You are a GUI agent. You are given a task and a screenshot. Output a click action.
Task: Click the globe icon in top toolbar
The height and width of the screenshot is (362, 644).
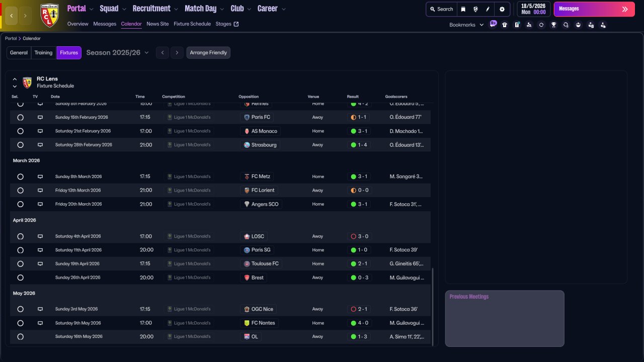point(475,9)
